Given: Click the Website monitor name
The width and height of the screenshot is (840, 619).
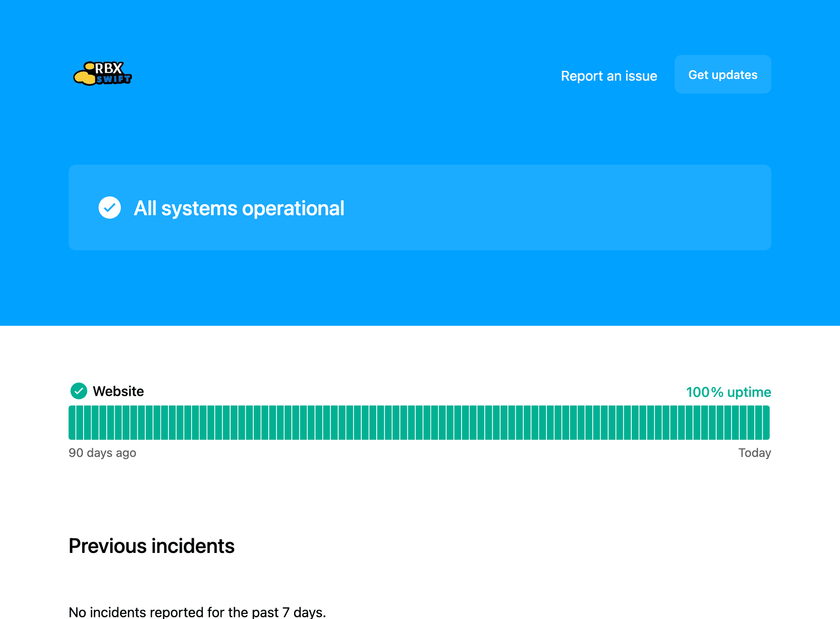Looking at the screenshot, I should [x=118, y=391].
